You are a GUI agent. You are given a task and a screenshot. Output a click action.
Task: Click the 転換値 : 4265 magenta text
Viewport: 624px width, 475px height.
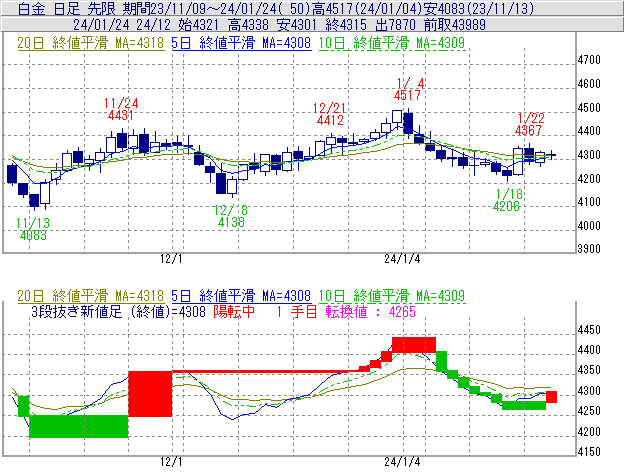(x=370, y=311)
